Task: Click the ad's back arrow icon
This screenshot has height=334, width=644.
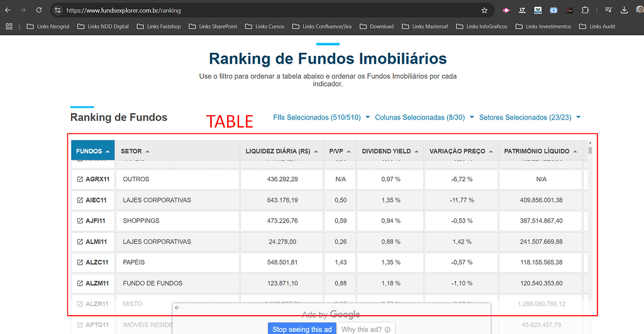Action: (177, 308)
